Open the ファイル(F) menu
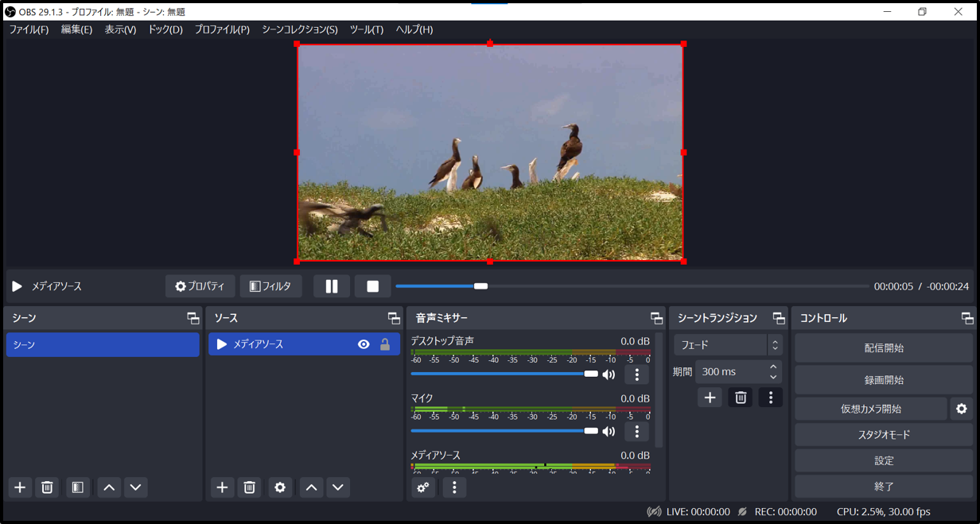980x524 pixels. tap(29, 29)
